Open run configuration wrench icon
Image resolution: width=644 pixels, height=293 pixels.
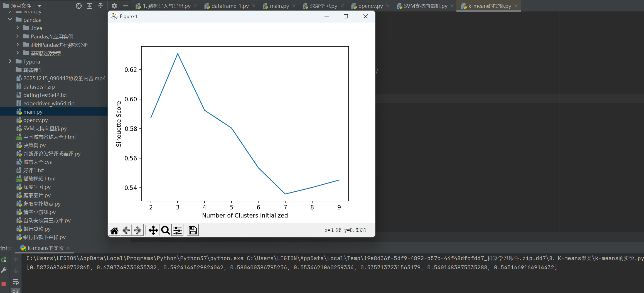[x=4, y=270]
